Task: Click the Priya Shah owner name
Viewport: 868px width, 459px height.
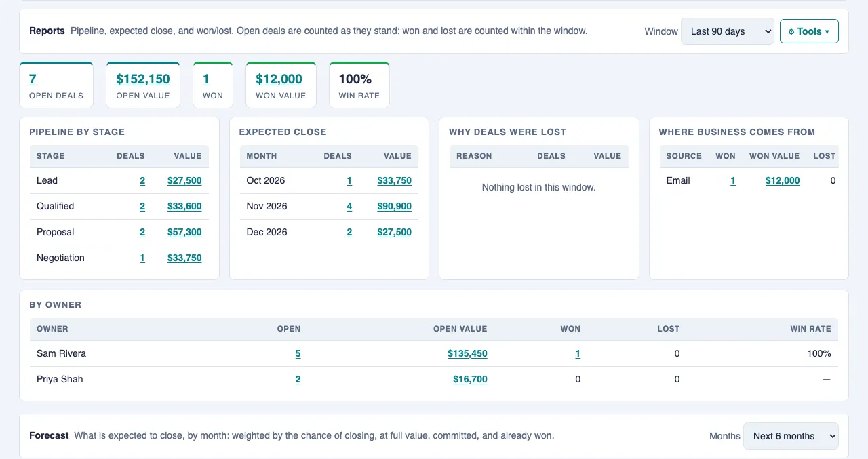Action: click(60, 379)
